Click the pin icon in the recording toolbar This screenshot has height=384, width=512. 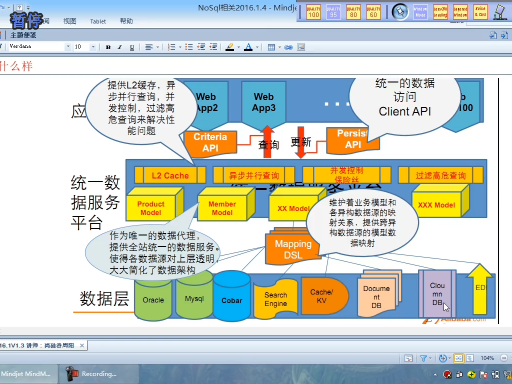point(400,12)
